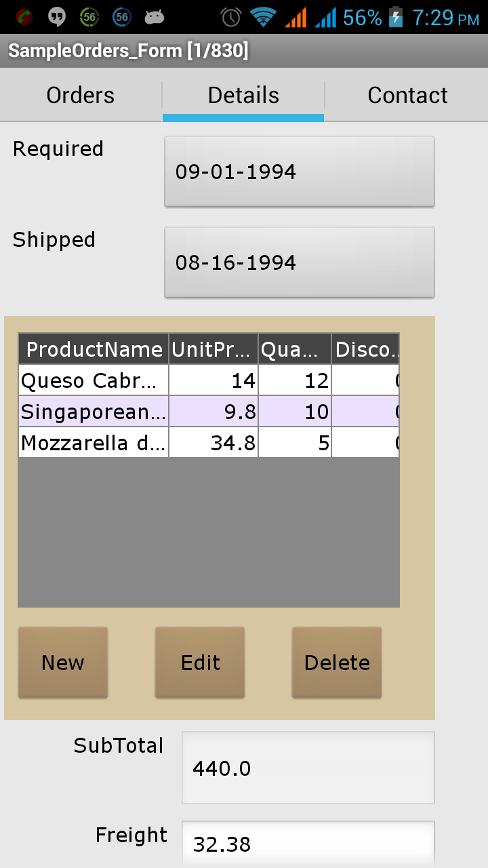
Task: Tap the missed call notification icon
Action: tap(25, 17)
